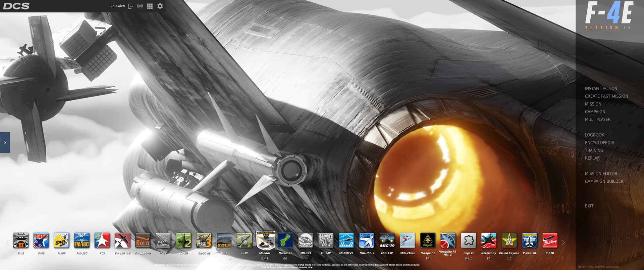Open REPLAY
Screen dimensions: 644x270
[592, 158]
